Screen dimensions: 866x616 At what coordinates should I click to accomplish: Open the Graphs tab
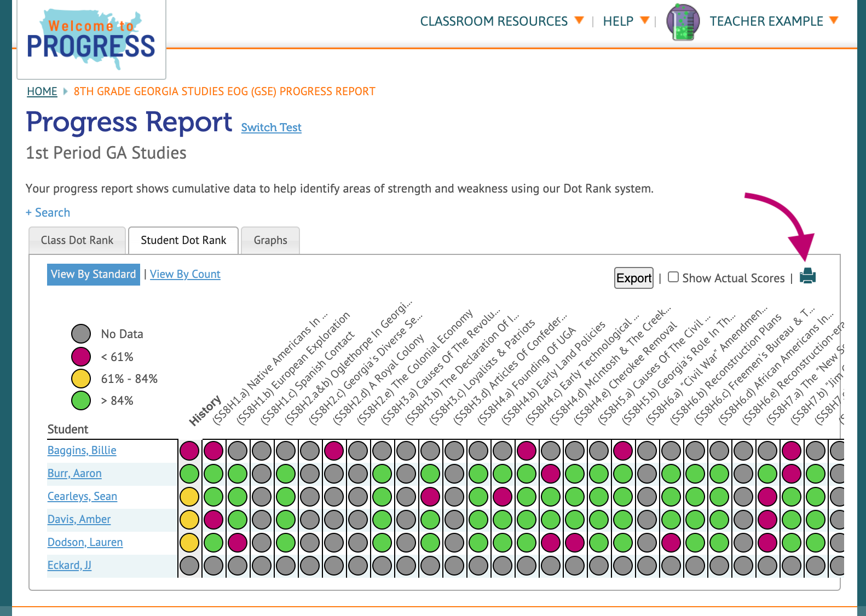tap(270, 240)
